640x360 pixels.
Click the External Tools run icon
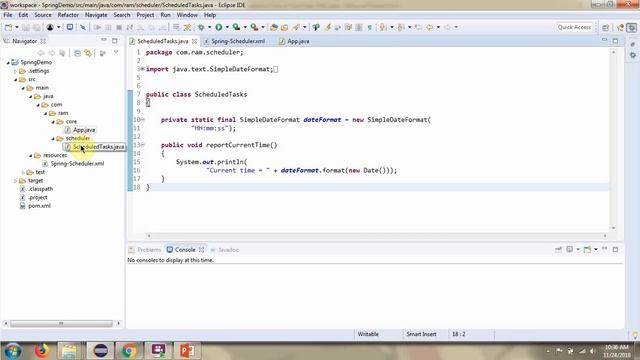254,27
